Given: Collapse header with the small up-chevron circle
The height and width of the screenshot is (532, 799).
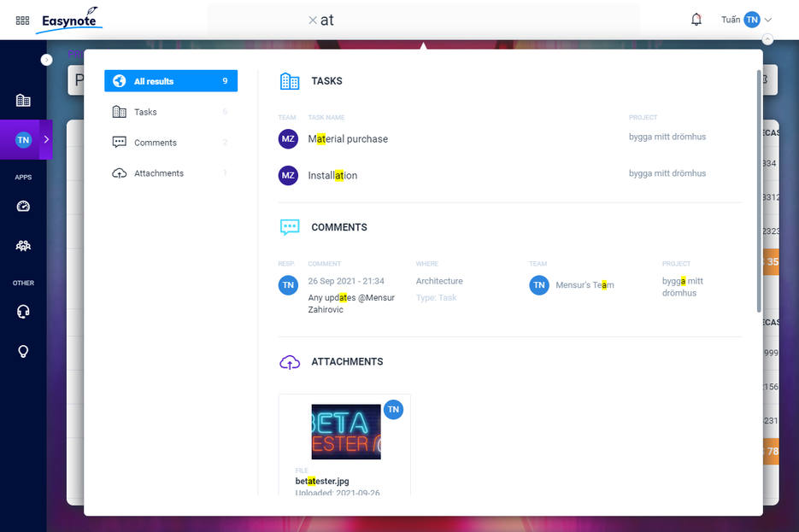Looking at the screenshot, I should point(767,39).
